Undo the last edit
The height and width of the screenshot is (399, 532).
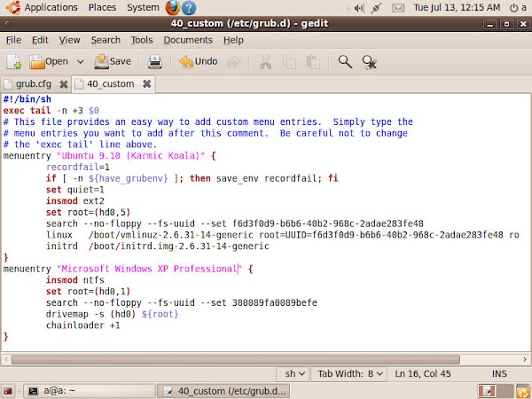tap(198, 61)
